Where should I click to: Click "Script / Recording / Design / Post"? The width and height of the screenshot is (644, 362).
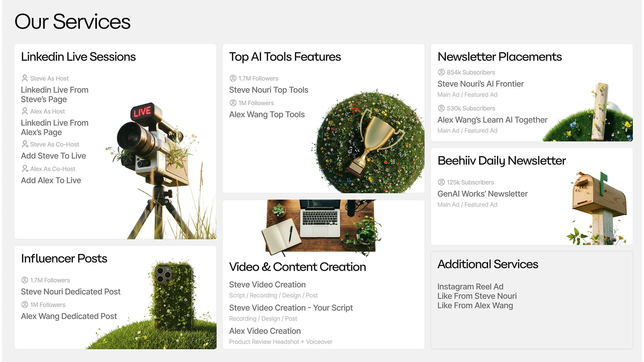pyautogui.click(x=273, y=295)
